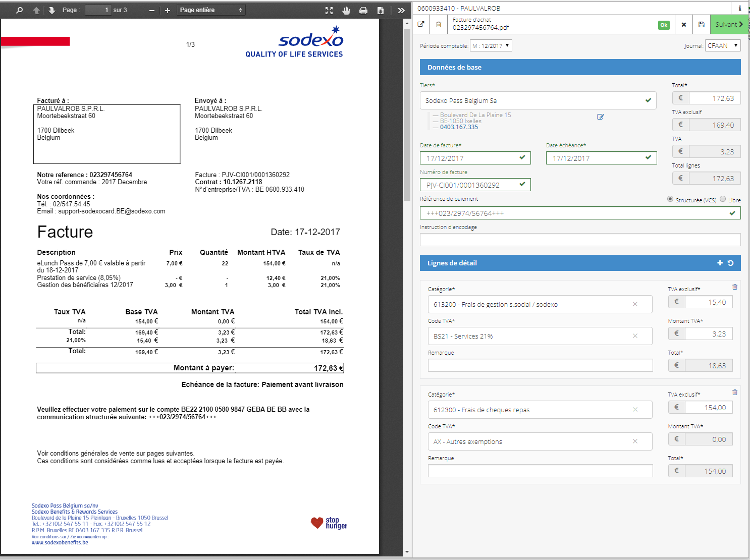Screen dimensions: 750x560
Task: Open additional PDF tools double-chevron menu
Action: tap(401, 10)
